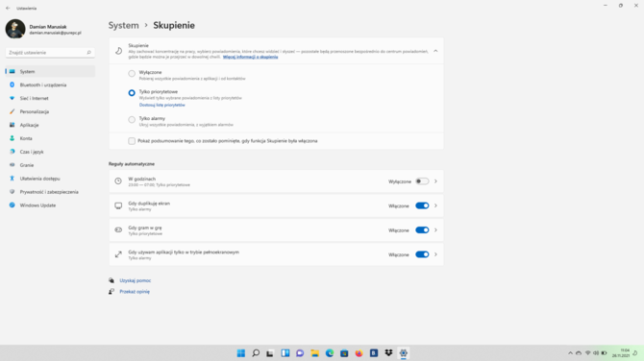Viewport: 644px width, 361px height.
Task: Open the Przekaż opinię link
Action: coord(135,292)
